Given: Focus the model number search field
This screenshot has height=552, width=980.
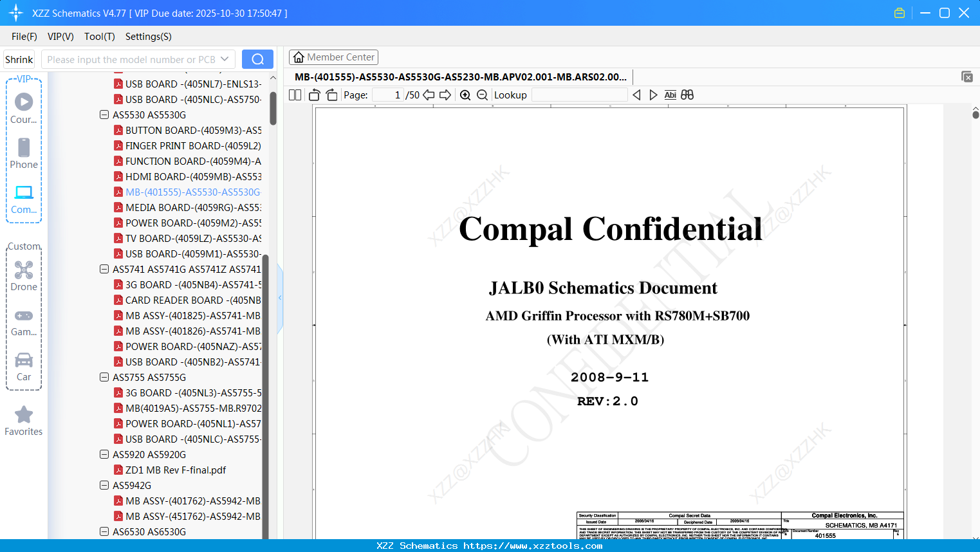Looking at the screenshot, I should tap(138, 59).
